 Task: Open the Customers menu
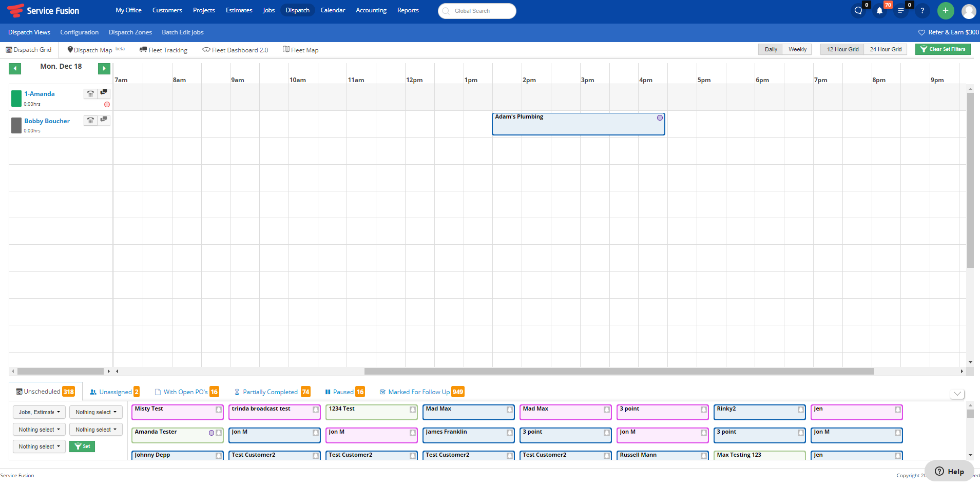tap(167, 10)
